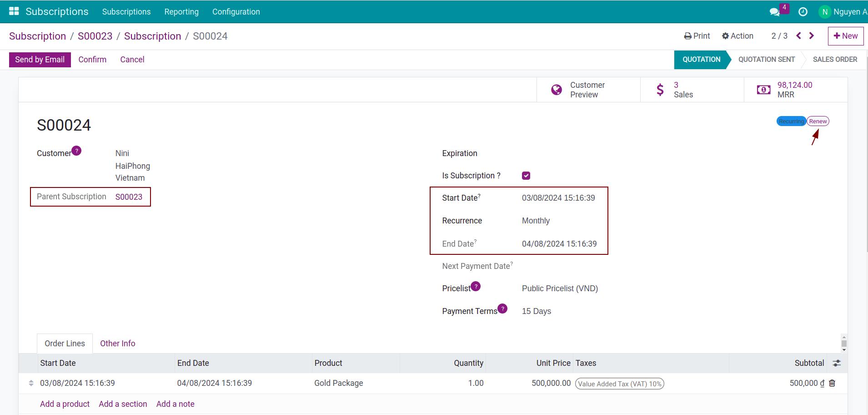Click the Start Date field value

click(558, 198)
